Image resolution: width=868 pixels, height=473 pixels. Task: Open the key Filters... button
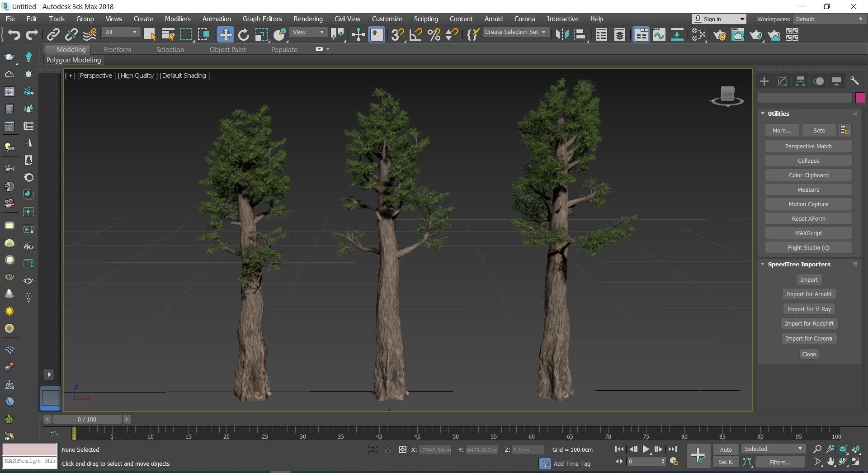(x=779, y=462)
